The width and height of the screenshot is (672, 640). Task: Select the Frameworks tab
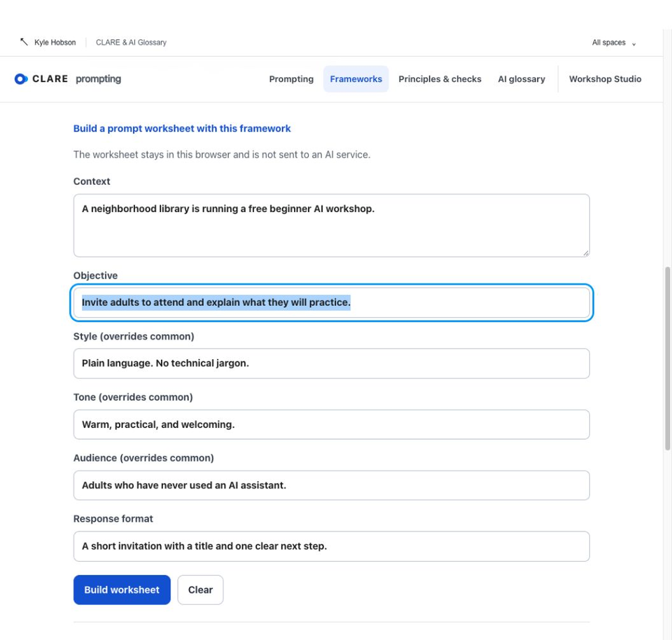click(356, 79)
